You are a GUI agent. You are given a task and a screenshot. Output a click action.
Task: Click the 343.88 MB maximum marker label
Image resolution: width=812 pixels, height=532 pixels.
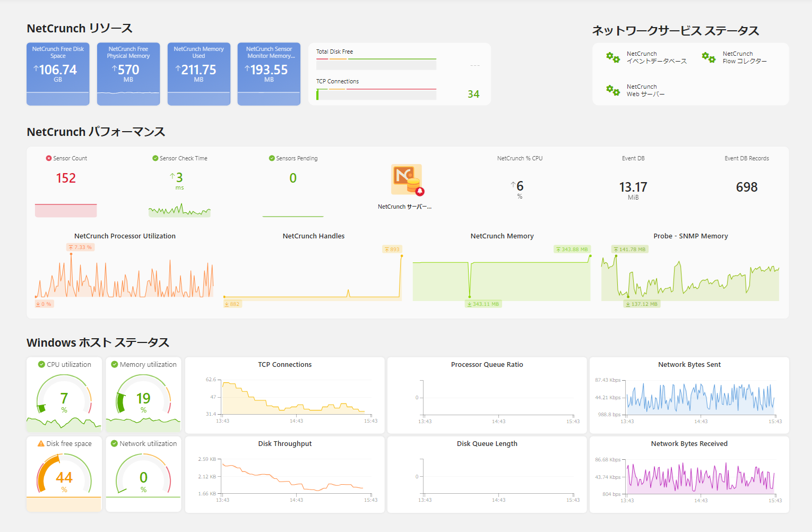[572, 249]
